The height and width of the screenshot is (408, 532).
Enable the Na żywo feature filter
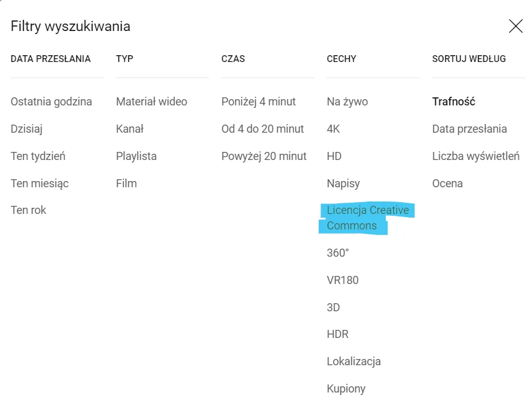(x=348, y=102)
